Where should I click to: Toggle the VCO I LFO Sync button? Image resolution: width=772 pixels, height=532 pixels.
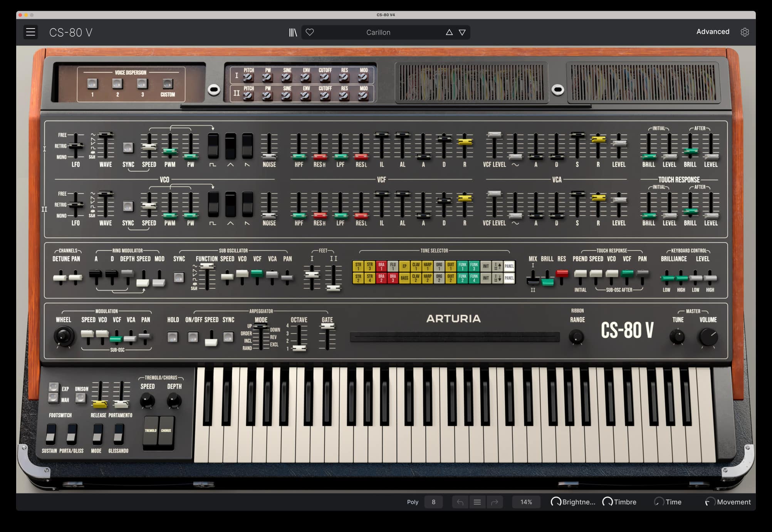[x=128, y=148]
